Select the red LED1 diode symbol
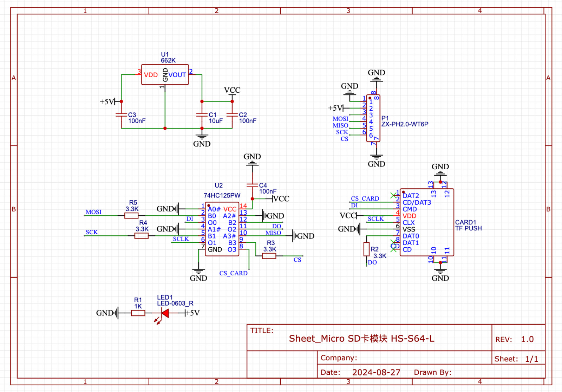Viewport: 562px width, 392px height. coord(164,313)
